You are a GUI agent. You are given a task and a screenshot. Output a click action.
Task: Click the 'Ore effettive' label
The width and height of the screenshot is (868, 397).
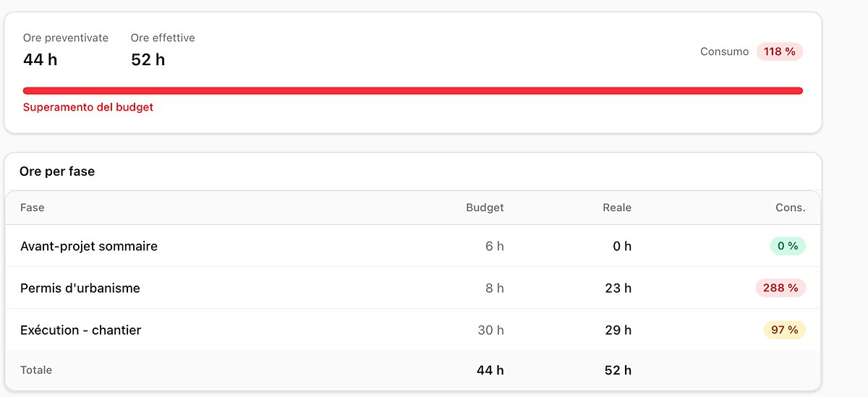[x=163, y=38]
